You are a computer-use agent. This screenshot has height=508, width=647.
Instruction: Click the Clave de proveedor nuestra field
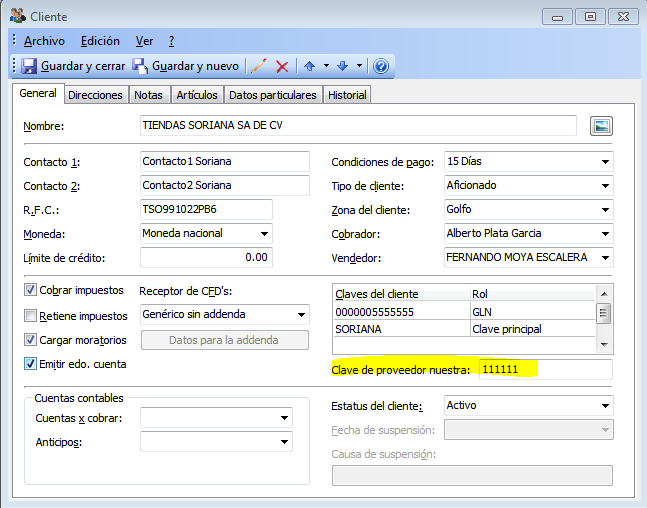pos(546,369)
